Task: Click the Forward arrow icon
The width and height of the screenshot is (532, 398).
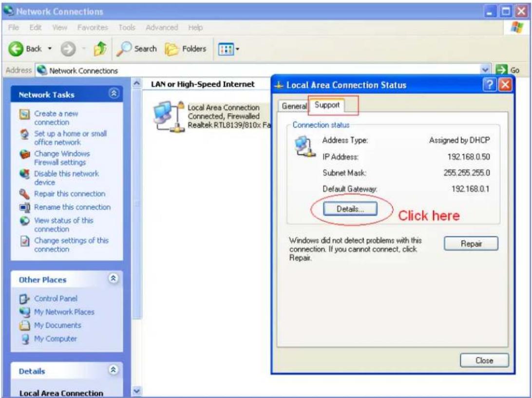Action: tap(68, 50)
